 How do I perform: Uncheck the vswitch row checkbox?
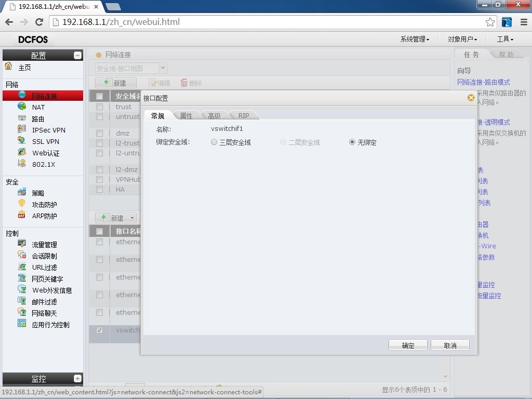pos(99,330)
